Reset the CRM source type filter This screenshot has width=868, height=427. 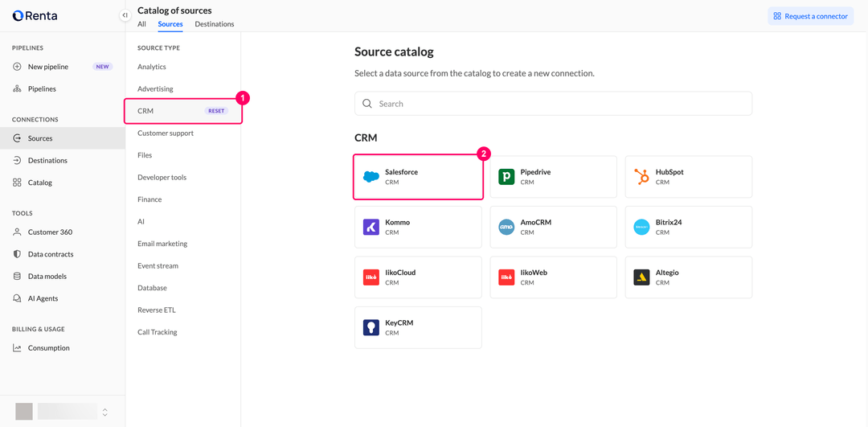tap(216, 111)
